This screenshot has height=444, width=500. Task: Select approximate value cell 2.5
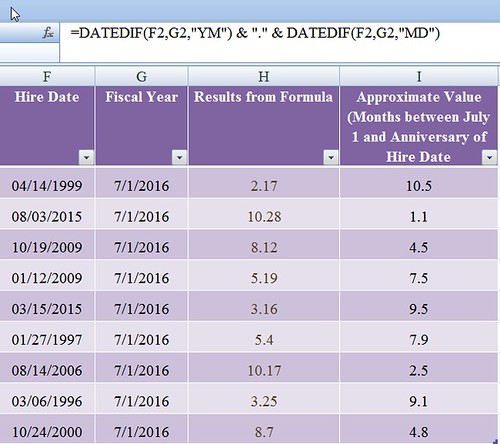[419, 368]
